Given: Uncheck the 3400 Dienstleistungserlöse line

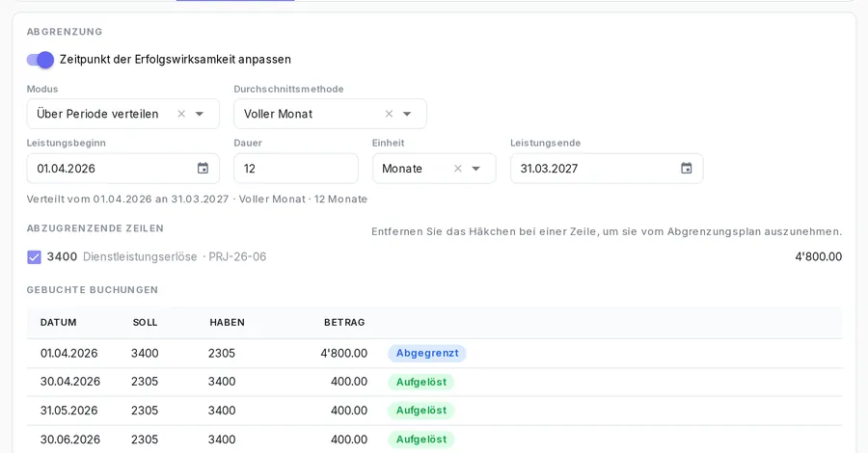Looking at the screenshot, I should point(34,257).
